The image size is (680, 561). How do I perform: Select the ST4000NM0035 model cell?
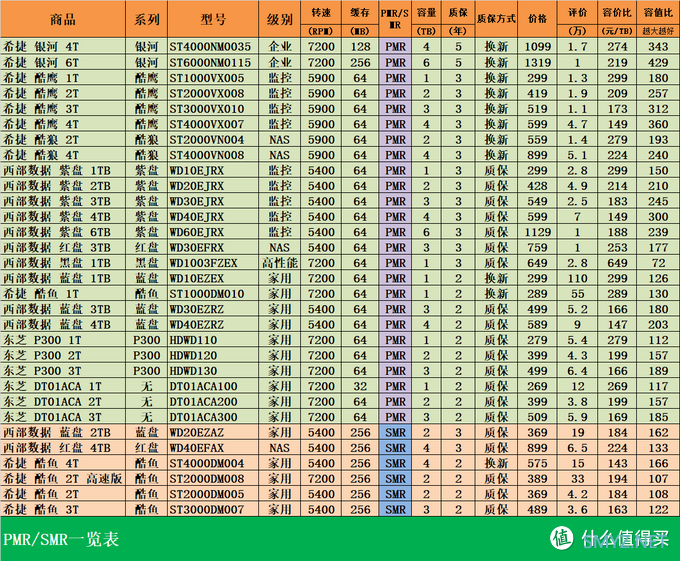coord(210,46)
